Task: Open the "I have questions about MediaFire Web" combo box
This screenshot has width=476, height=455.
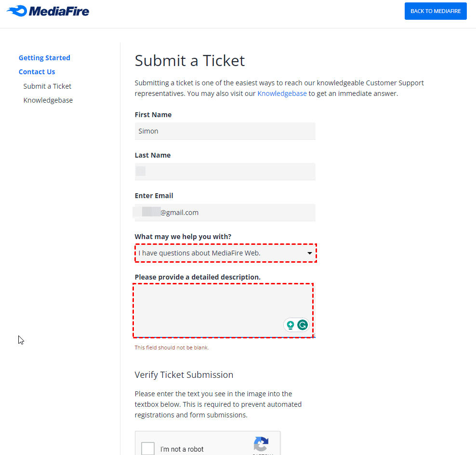Action: (x=222, y=253)
